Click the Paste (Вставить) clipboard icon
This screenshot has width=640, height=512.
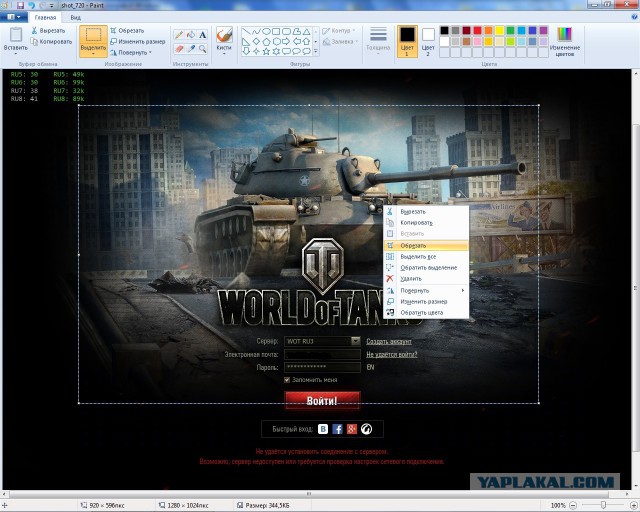pyautogui.click(x=16, y=35)
